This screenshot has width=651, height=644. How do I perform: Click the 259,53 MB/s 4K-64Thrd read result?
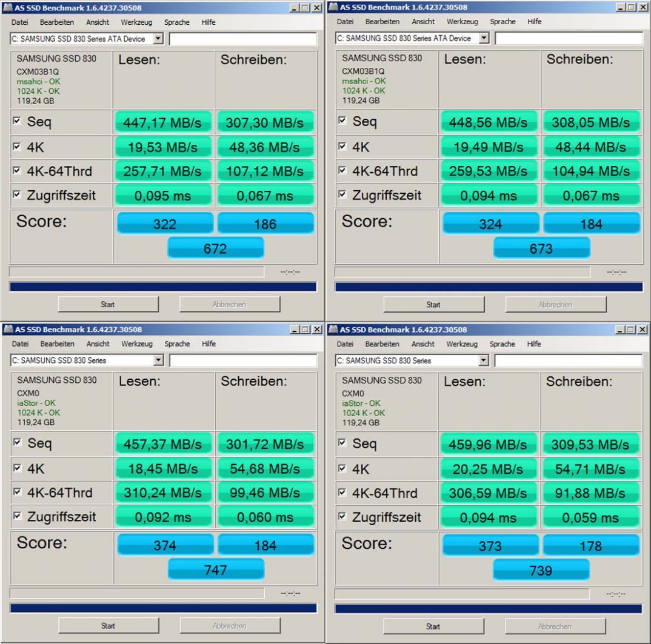[489, 171]
